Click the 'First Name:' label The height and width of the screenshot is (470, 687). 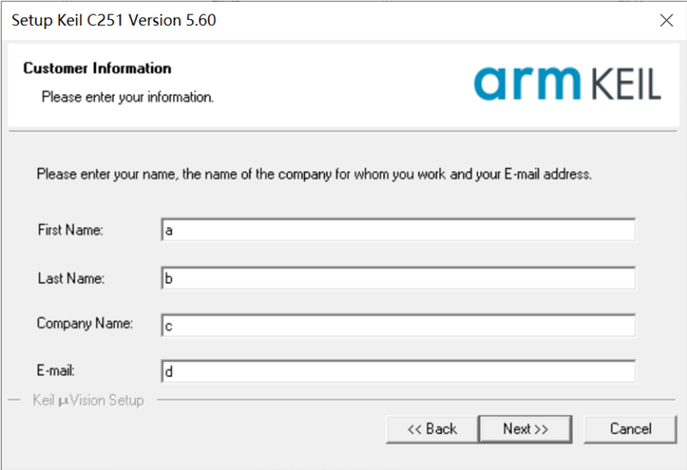point(71,230)
